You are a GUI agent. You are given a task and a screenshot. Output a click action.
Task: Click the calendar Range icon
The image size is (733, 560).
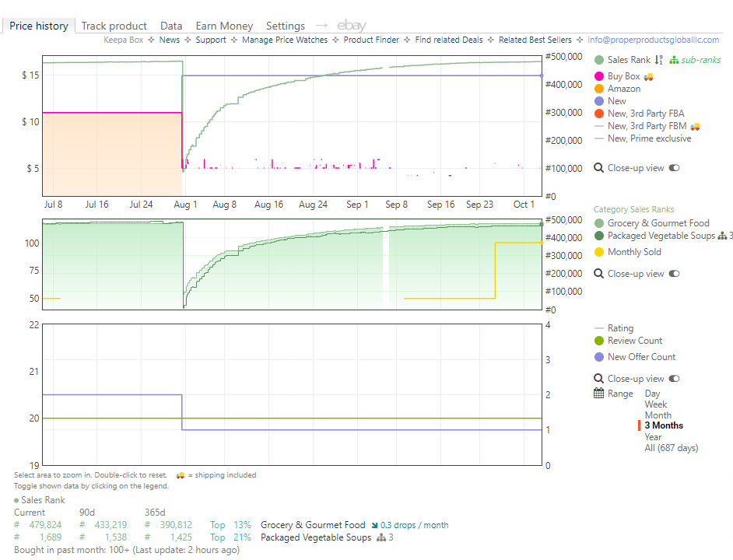pyautogui.click(x=599, y=393)
